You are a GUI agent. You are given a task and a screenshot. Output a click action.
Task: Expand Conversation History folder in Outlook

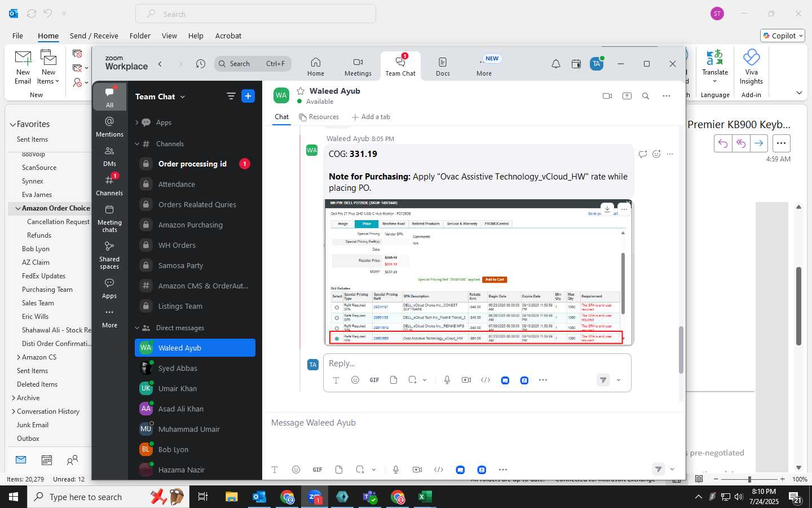(x=14, y=411)
